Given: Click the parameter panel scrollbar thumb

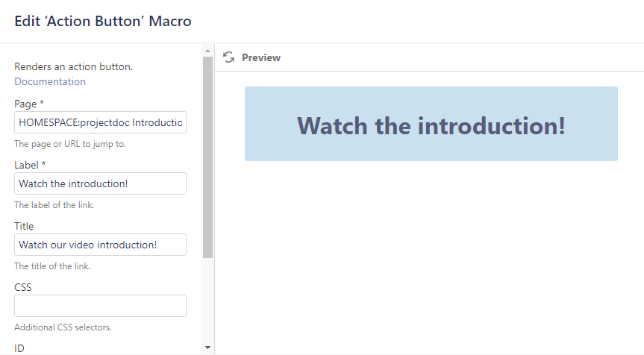Looking at the screenshot, I should coord(208,157).
